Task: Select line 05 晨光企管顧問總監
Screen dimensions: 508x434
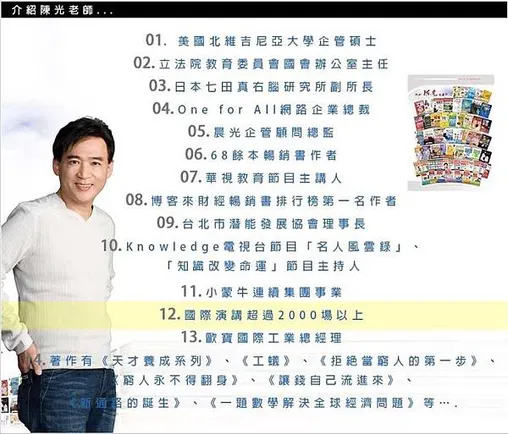Action: pos(261,132)
